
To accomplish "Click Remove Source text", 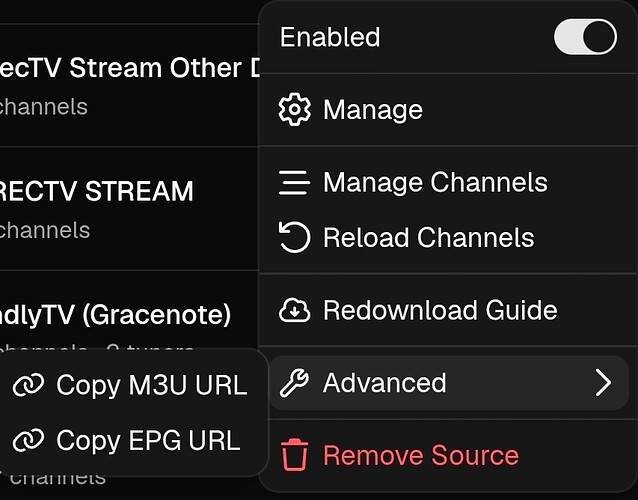I will coord(421,455).
